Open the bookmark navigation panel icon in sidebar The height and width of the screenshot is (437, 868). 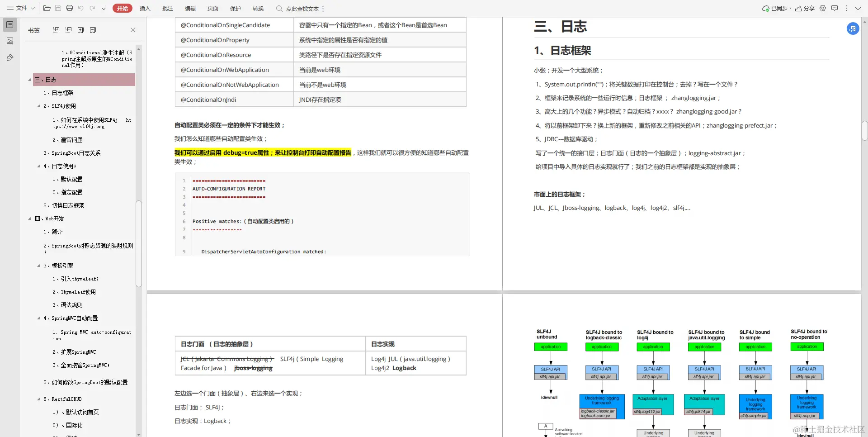pyautogui.click(x=10, y=25)
